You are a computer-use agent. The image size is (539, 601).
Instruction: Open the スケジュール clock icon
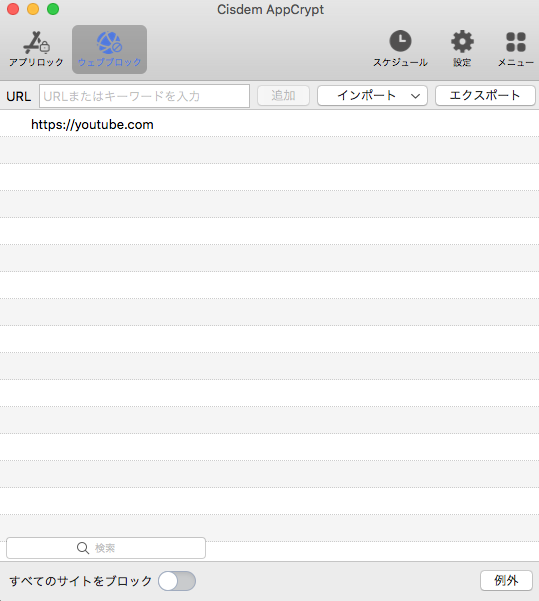coord(400,41)
